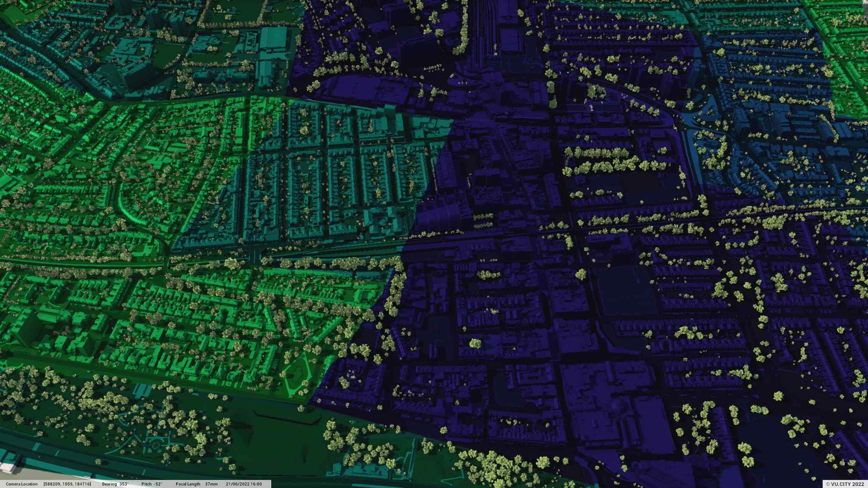Click the 'Bearing' label in the status bar
Viewport: 868px width, 488px height.
[109, 484]
